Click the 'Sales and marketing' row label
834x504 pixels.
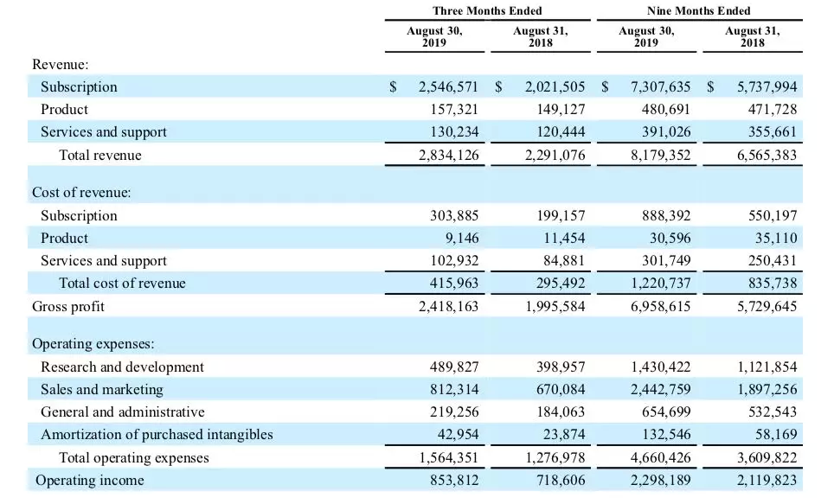[x=102, y=390]
